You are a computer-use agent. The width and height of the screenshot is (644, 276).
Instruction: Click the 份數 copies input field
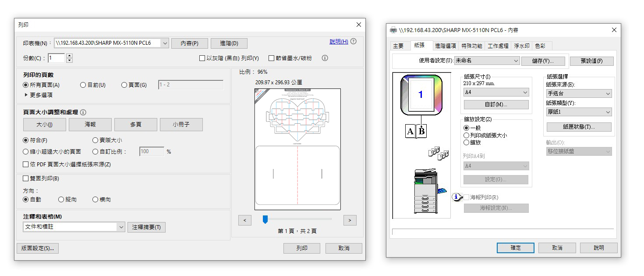(x=57, y=58)
